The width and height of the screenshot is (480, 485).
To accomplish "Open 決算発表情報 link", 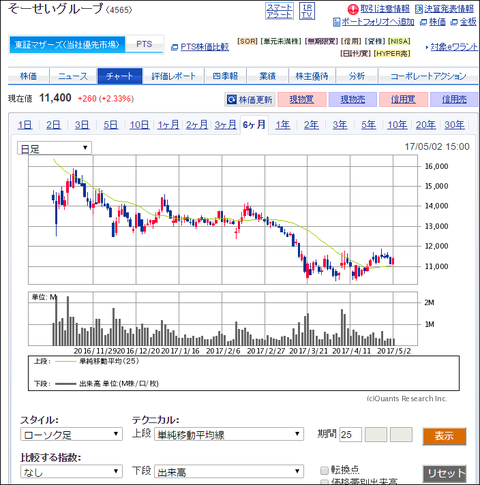I will click(x=448, y=9).
